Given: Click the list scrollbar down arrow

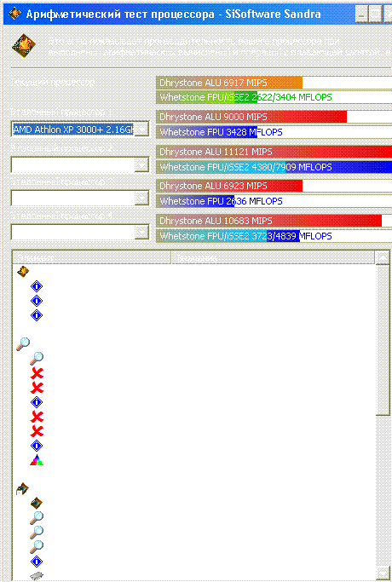Looking at the screenshot, I should point(383,573).
